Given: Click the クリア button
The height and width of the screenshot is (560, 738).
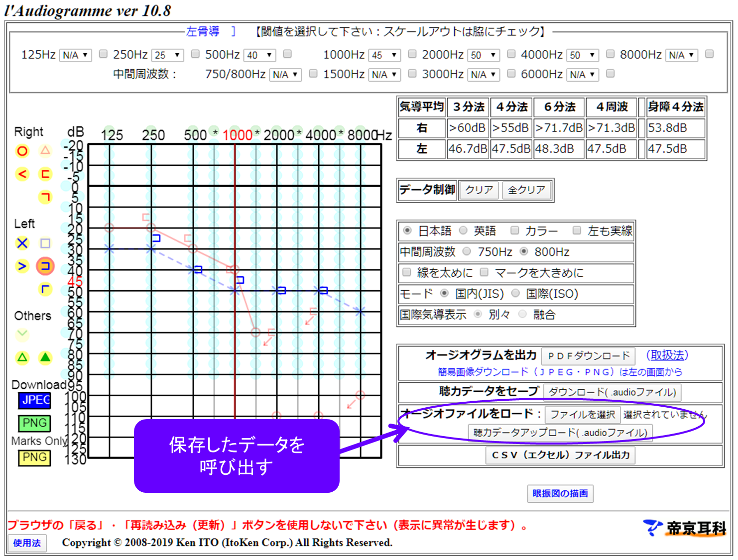Looking at the screenshot, I should click(x=479, y=190).
